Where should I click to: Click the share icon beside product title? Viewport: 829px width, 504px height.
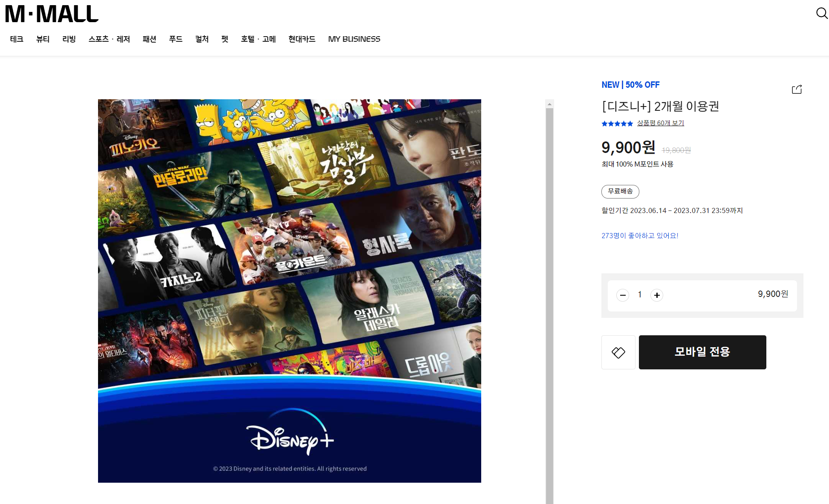(x=797, y=89)
